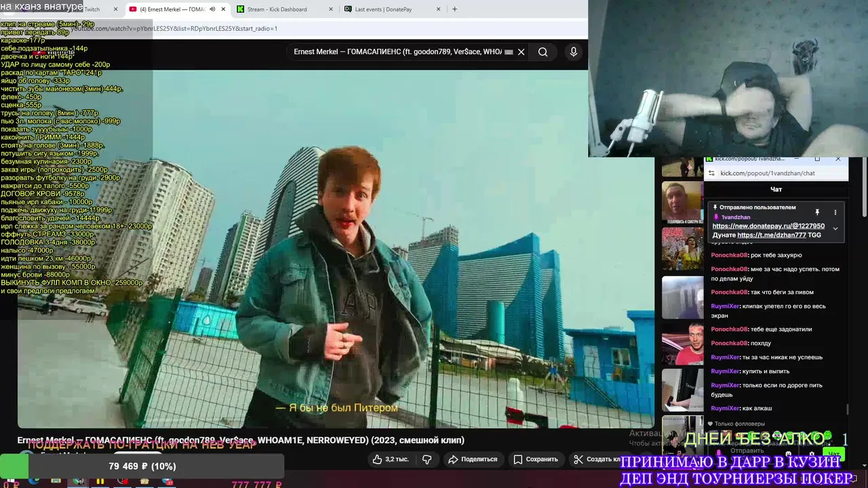
Task: Save the video with Сохранить button
Action: coord(535,459)
